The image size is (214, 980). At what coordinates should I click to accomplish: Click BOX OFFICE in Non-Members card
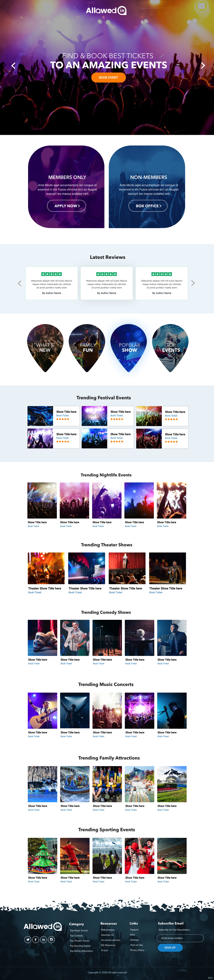coord(148,206)
